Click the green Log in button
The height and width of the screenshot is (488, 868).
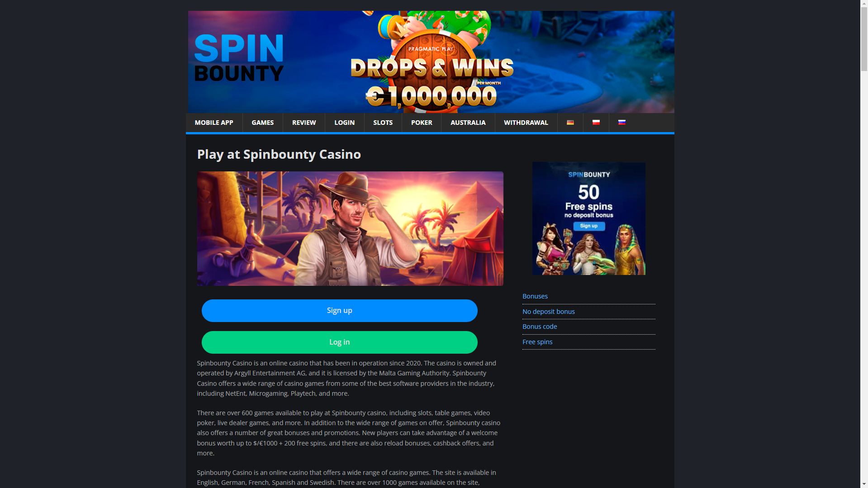[340, 342]
